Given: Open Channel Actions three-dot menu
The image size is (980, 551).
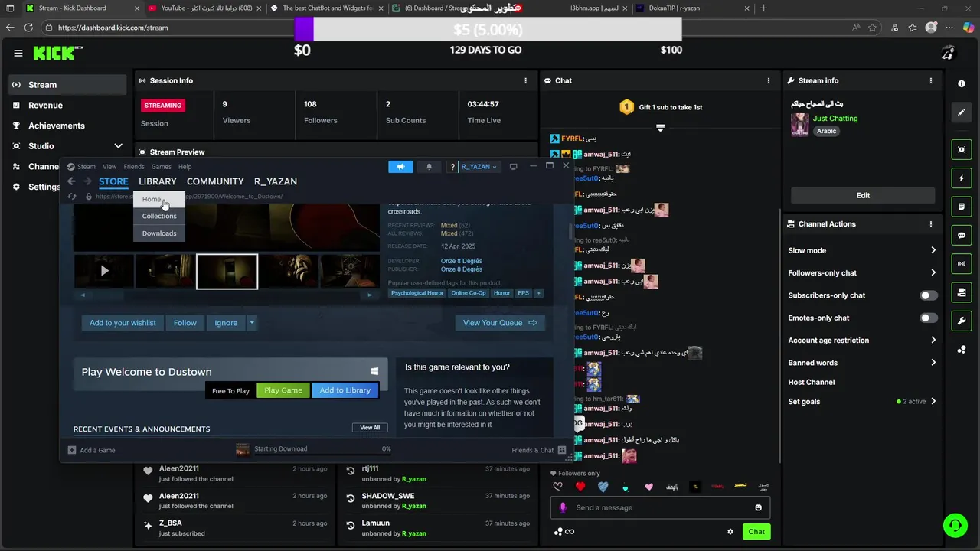Looking at the screenshot, I should coord(931,224).
